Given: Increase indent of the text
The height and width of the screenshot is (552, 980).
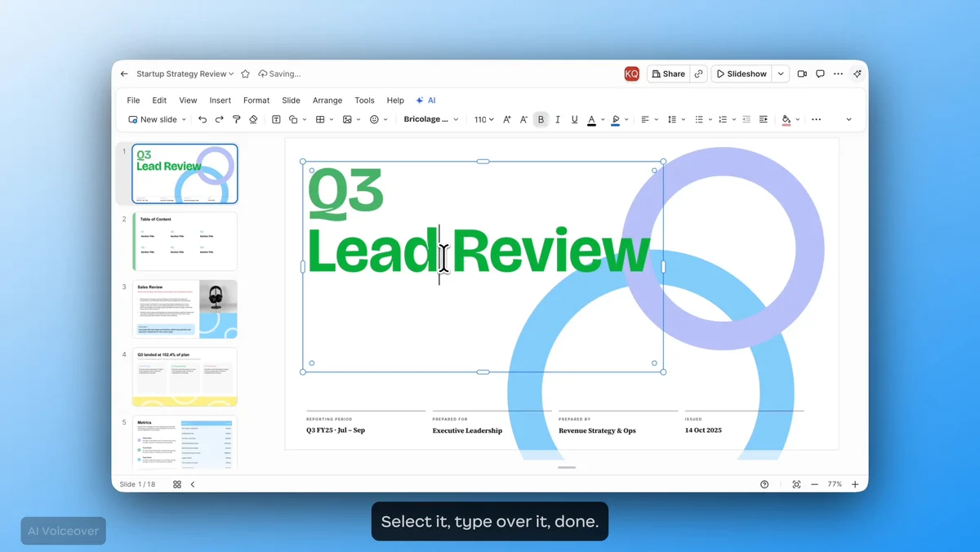Looking at the screenshot, I should coord(764,119).
